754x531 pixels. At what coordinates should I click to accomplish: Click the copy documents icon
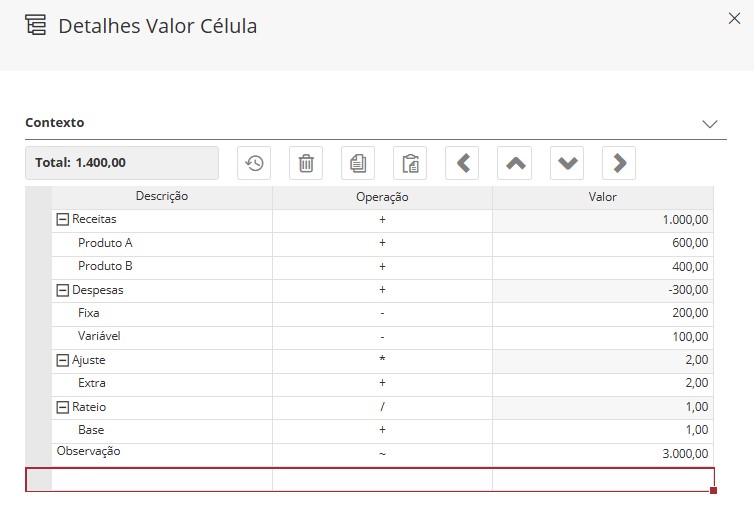pyautogui.click(x=358, y=163)
